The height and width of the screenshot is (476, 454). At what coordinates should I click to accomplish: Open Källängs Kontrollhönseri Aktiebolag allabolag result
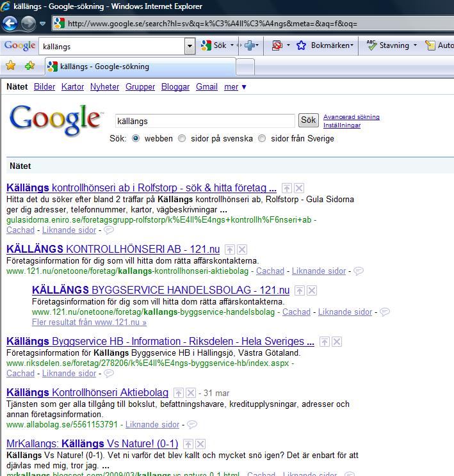(87, 393)
